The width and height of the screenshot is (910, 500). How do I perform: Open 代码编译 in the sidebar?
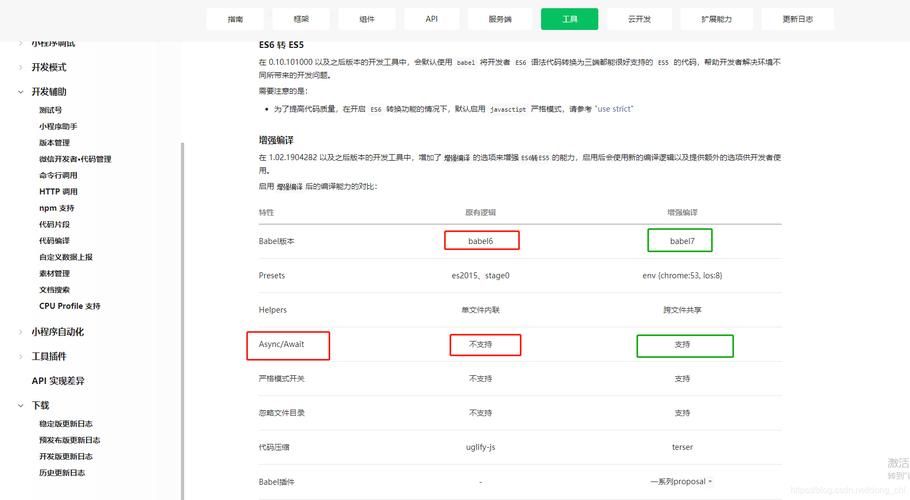pyautogui.click(x=54, y=241)
